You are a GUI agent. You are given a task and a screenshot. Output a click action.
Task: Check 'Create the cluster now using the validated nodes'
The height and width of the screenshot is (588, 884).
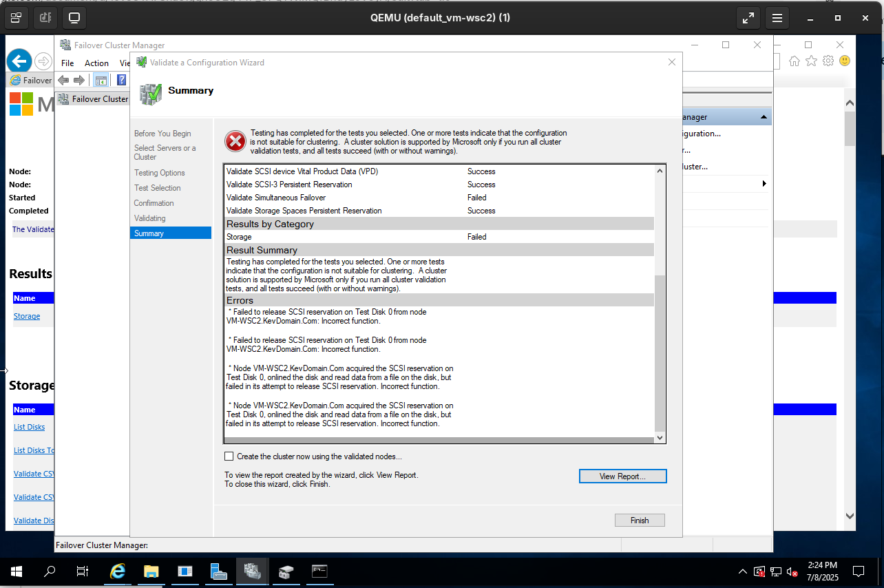click(x=229, y=456)
